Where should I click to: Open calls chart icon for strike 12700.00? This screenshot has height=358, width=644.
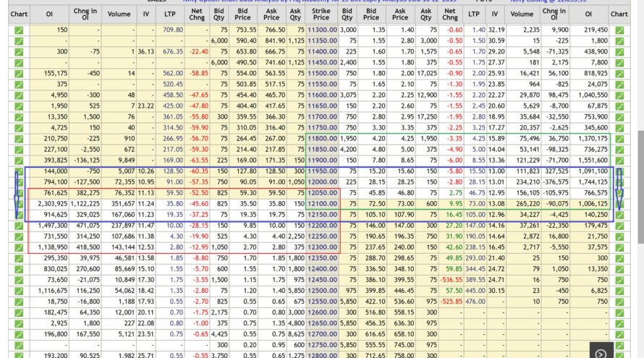coord(19,335)
